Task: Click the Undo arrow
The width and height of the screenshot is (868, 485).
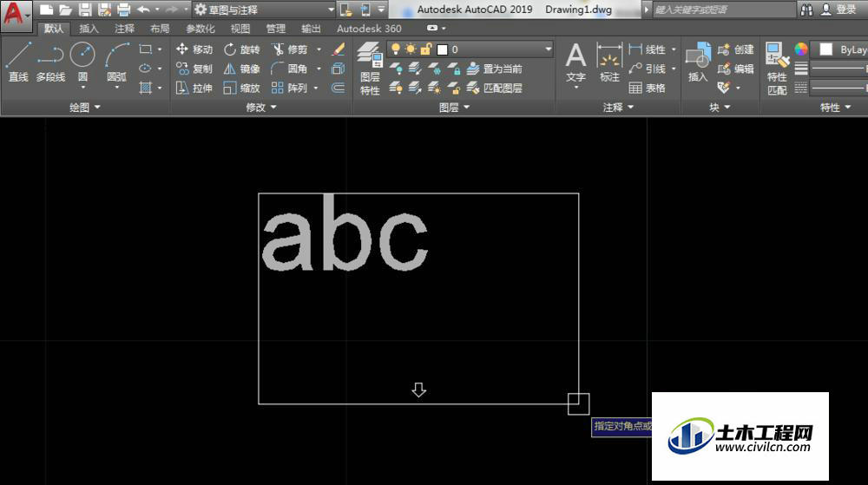Action: click(x=143, y=10)
